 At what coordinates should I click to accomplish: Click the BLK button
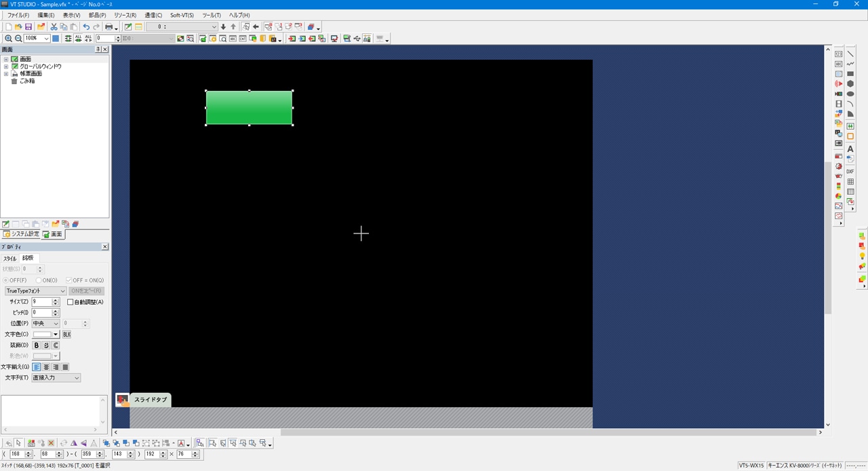(66, 335)
